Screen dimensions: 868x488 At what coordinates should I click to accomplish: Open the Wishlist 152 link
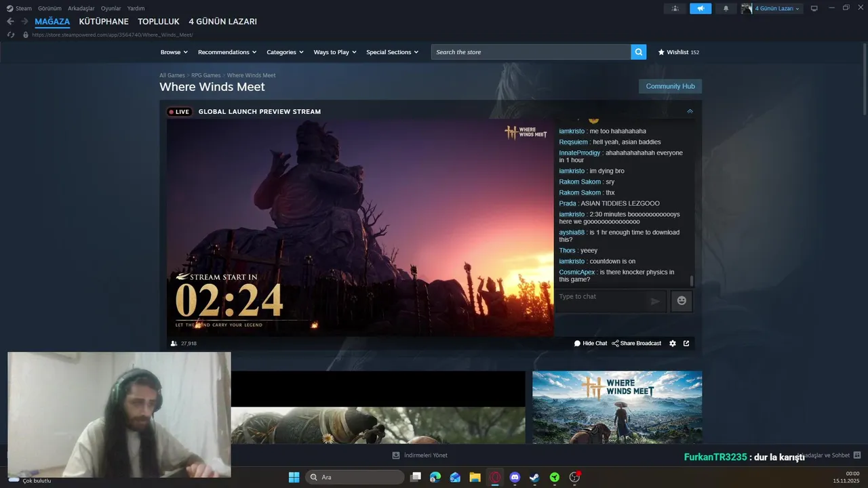[x=679, y=52]
